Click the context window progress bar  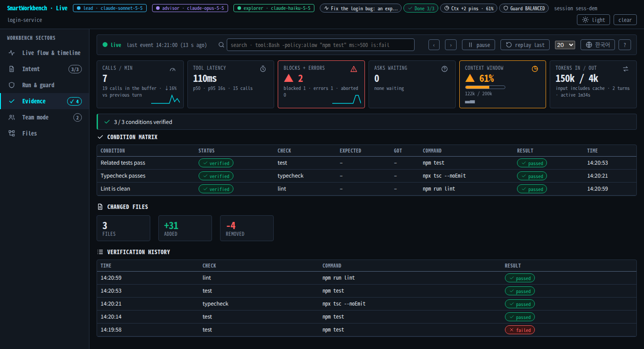pos(485,87)
